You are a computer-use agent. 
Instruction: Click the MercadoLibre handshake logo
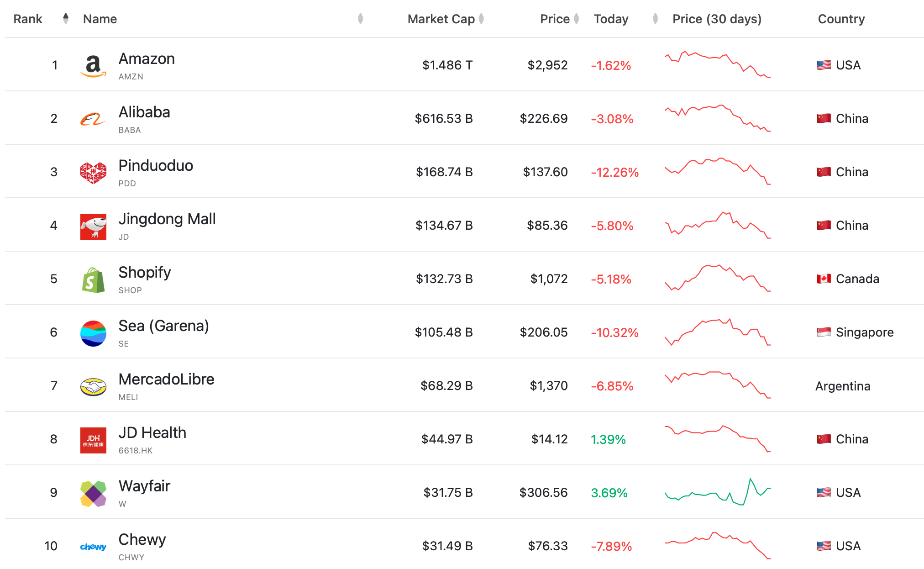coord(93,386)
